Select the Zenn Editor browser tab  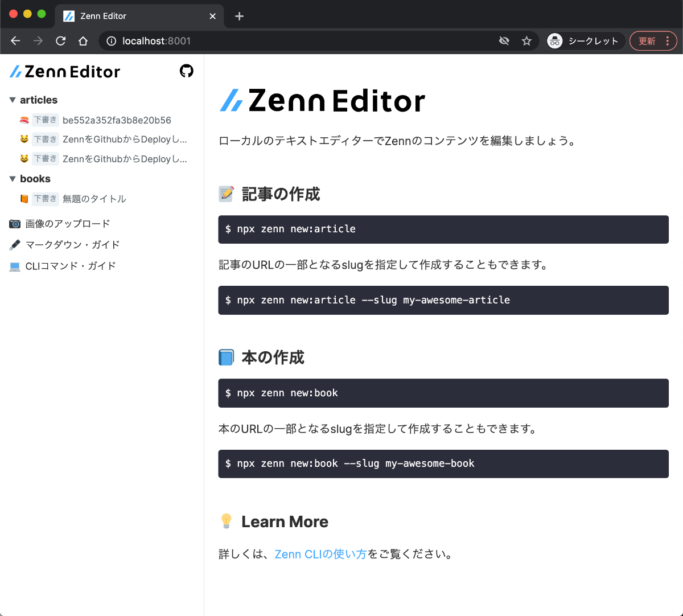pos(139,16)
